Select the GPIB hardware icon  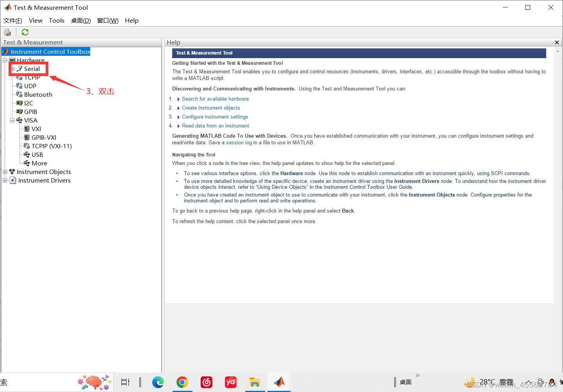[x=20, y=112]
